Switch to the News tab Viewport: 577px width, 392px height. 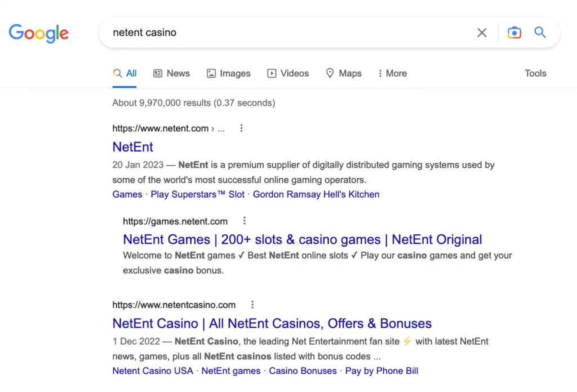click(171, 74)
